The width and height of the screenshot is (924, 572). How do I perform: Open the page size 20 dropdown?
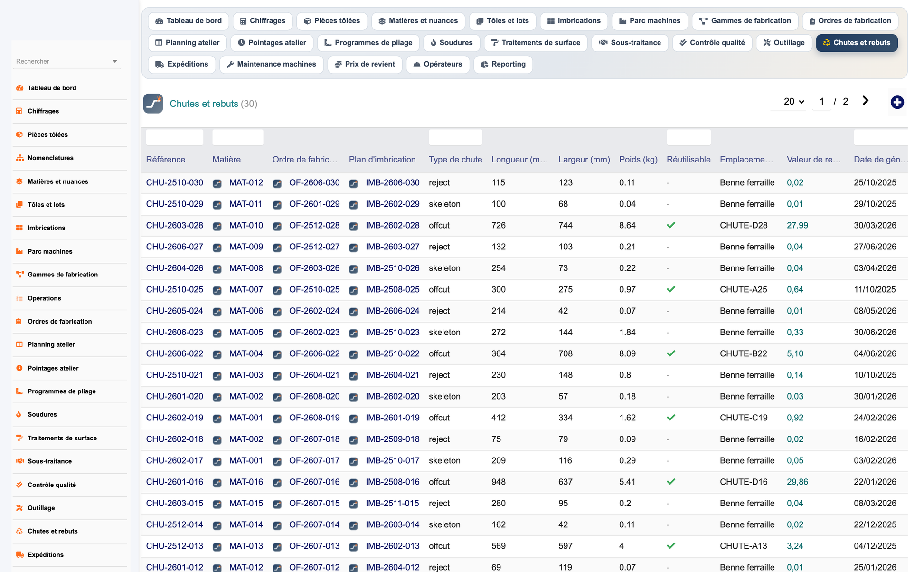click(788, 102)
